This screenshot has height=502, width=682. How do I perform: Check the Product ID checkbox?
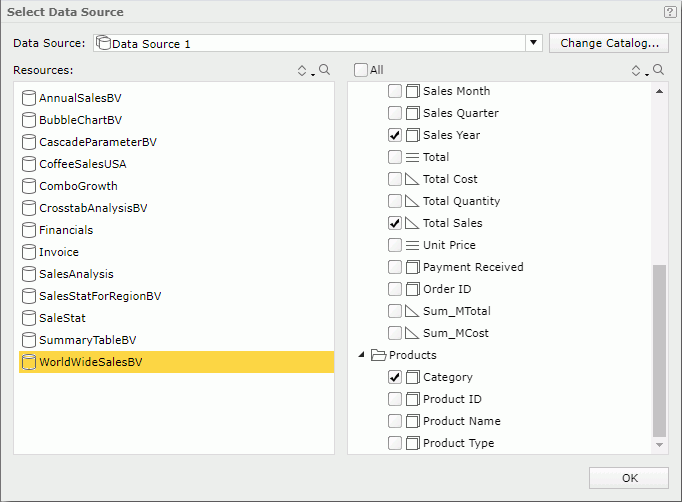pyautogui.click(x=394, y=399)
